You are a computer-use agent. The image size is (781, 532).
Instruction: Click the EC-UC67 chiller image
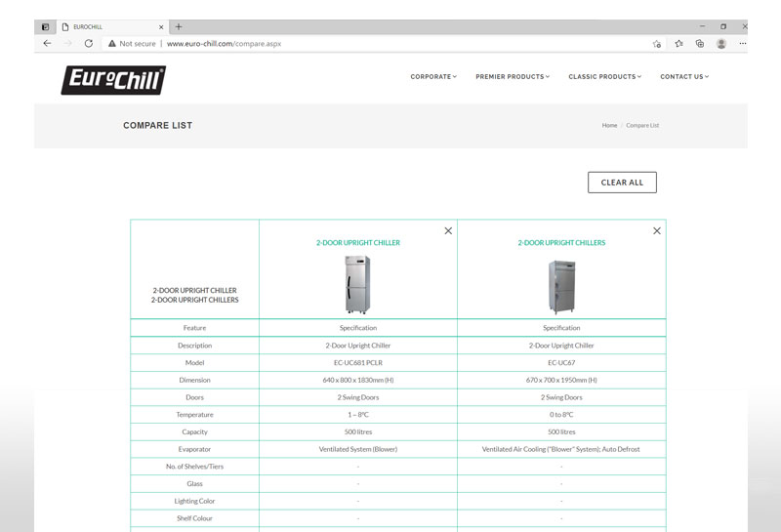point(562,286)
